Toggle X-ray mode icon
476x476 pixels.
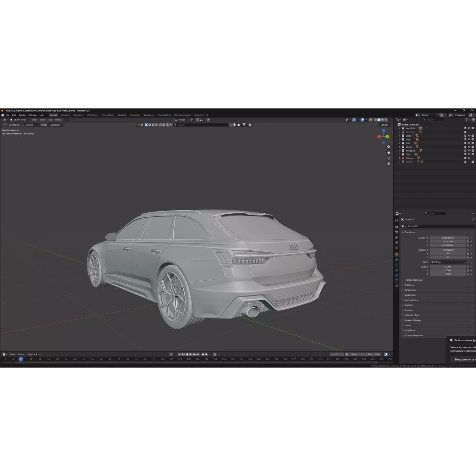pyautogui.click(x=370, y=120)
